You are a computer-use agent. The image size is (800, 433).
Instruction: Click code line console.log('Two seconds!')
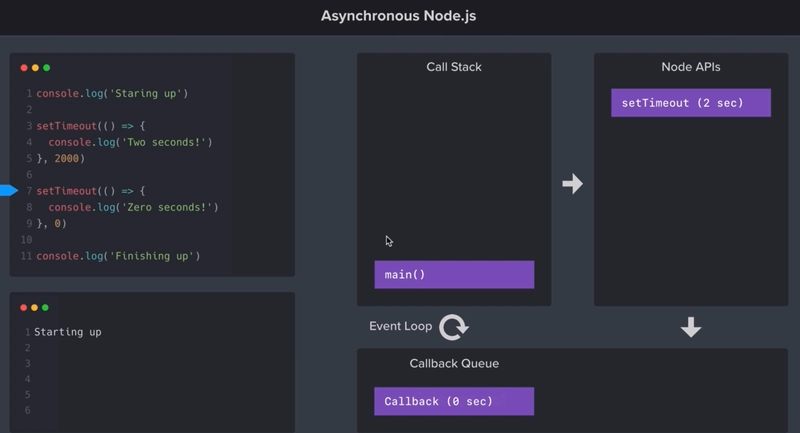[x=130, y=142]
